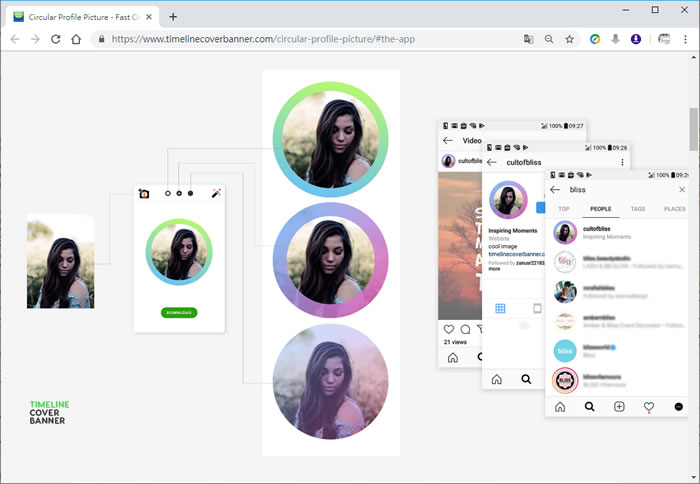Screen dimensions: 700x484
Task: Click the download arrow extension icon
Action: 615,39
